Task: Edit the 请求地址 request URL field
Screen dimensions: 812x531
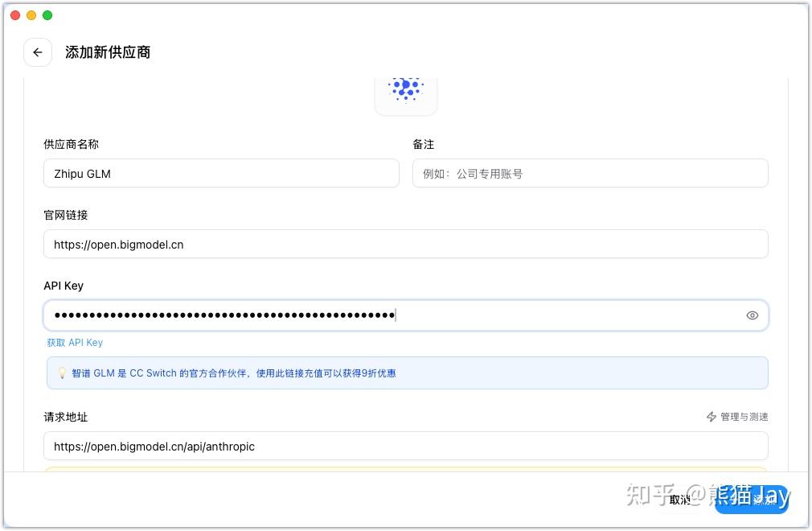Action: pyautogui.click(x=405, y=446)
